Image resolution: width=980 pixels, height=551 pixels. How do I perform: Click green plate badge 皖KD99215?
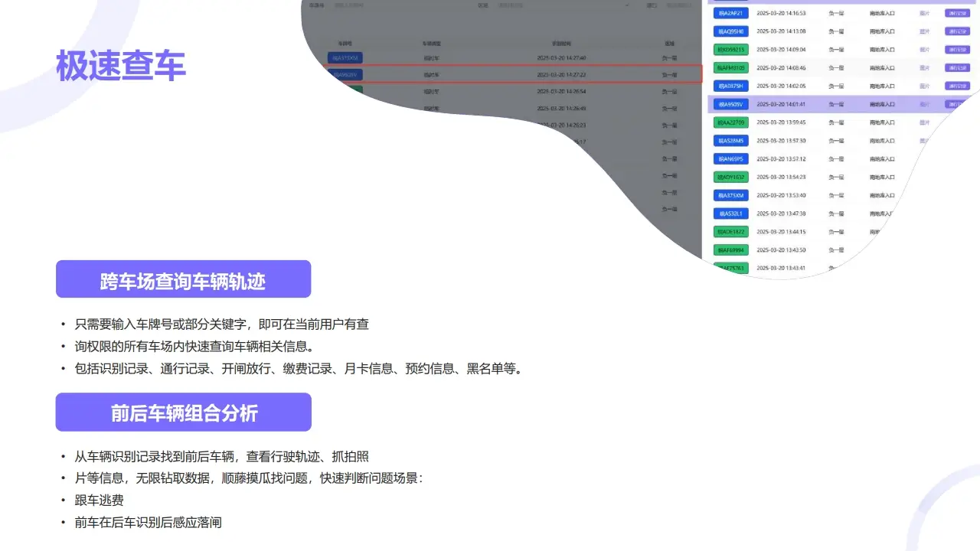[730, 49]
